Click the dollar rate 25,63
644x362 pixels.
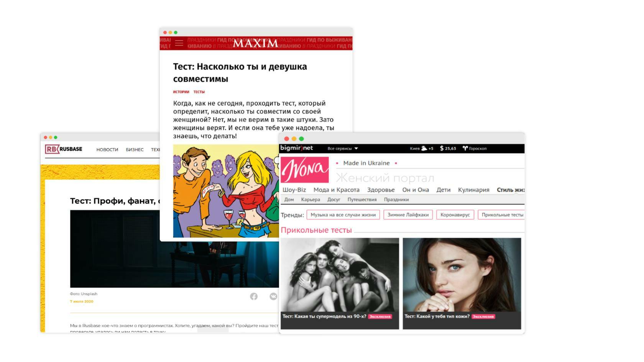point(448,148)
